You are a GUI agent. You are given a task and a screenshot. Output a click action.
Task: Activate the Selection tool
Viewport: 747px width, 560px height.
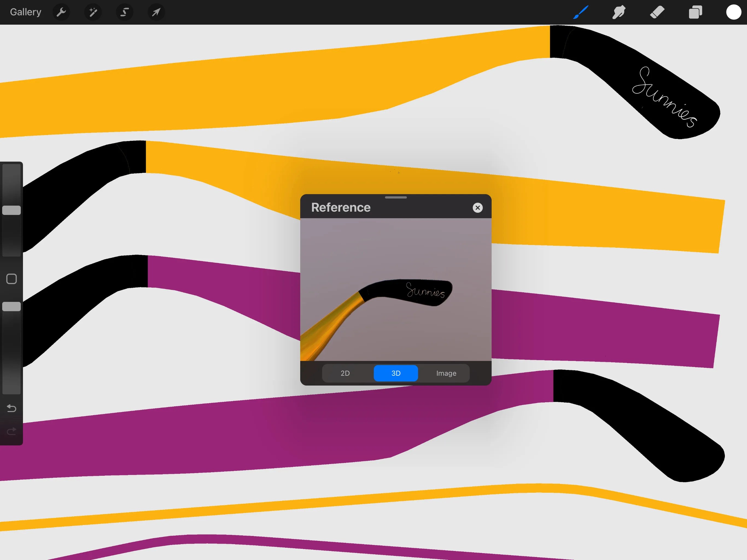click(124, 12)
